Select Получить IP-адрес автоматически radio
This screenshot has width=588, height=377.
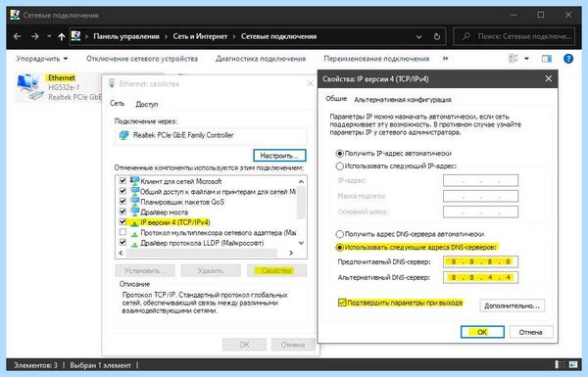pos(340,154)
